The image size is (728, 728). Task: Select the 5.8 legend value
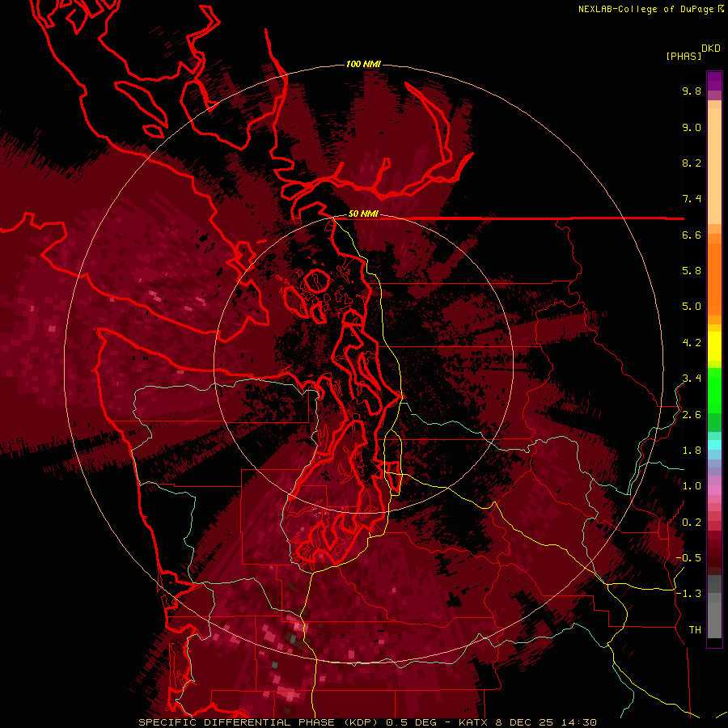pyautogui.click(x=692, y=271)
